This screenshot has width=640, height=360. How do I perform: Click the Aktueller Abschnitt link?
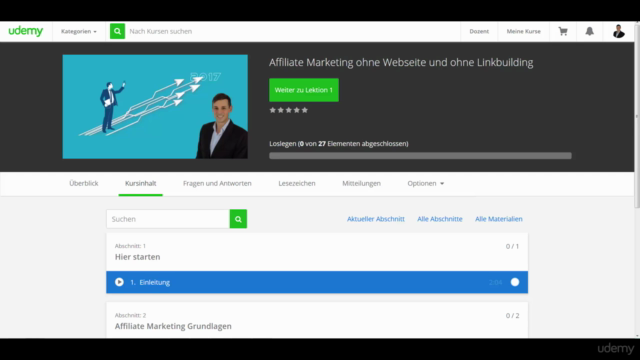coord(376,219)
